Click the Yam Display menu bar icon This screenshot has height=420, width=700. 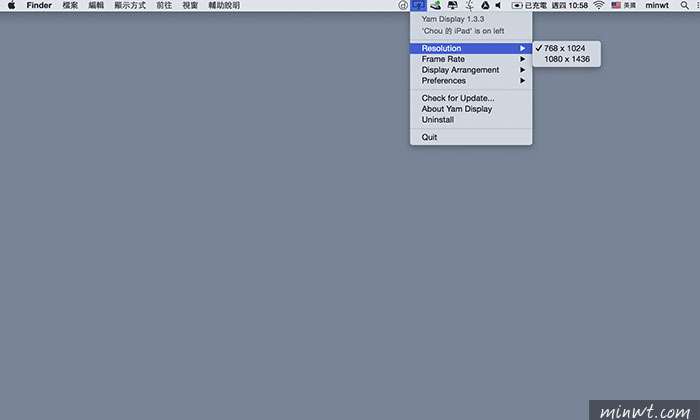(418, 5)
